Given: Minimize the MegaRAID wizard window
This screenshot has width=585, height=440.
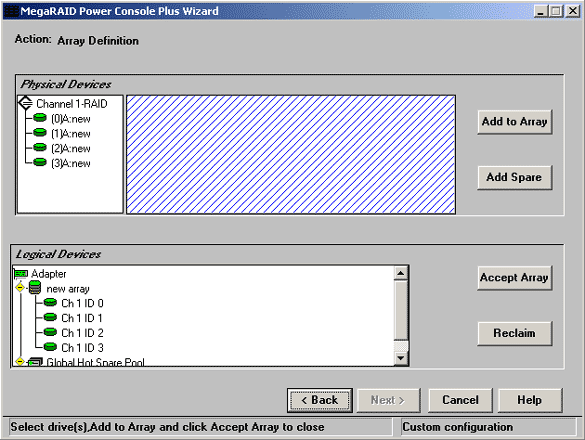Looking at the screenshot, I should pyautogui.click(x=540, y=11).
